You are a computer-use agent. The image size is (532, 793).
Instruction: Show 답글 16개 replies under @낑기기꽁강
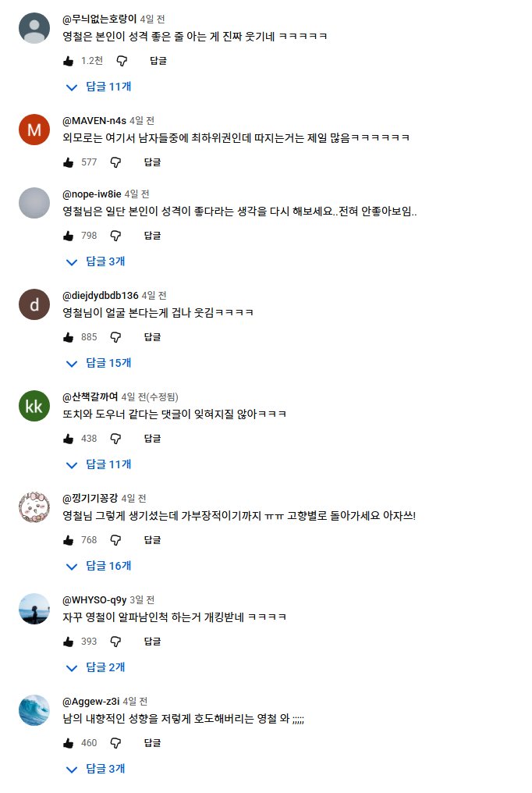99,566
